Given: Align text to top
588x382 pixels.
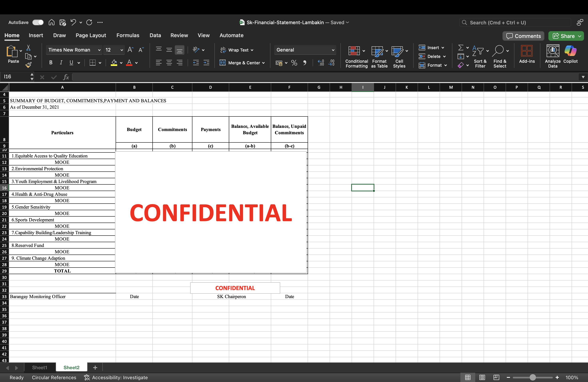Looking at the screenshot, I should point(159,50).
